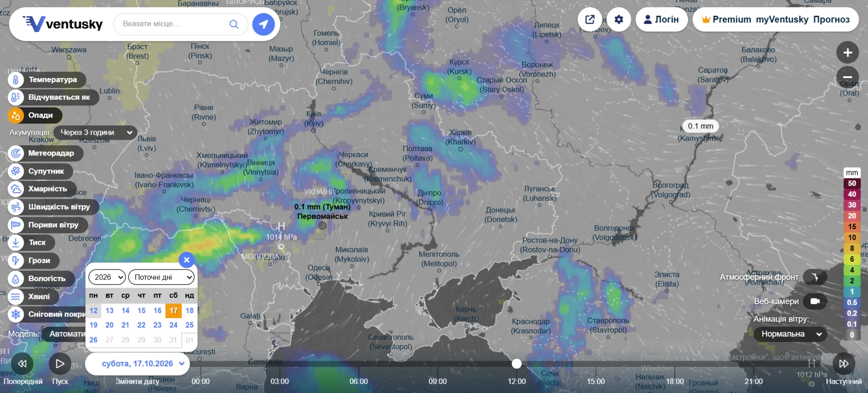The height and width of the screenshot is (393, 868).
Task: Open the Модель 'Автомати' selector
Action: coord(64,334)
